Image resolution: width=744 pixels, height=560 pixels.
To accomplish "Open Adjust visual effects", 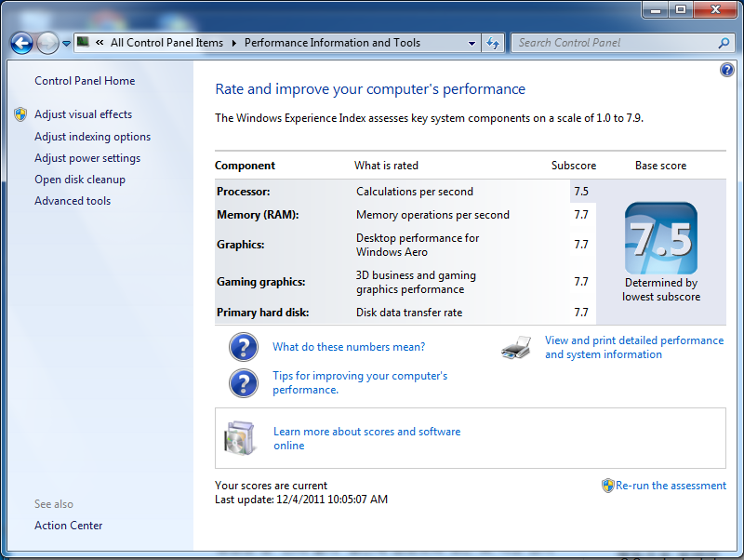I will (83, 114).
